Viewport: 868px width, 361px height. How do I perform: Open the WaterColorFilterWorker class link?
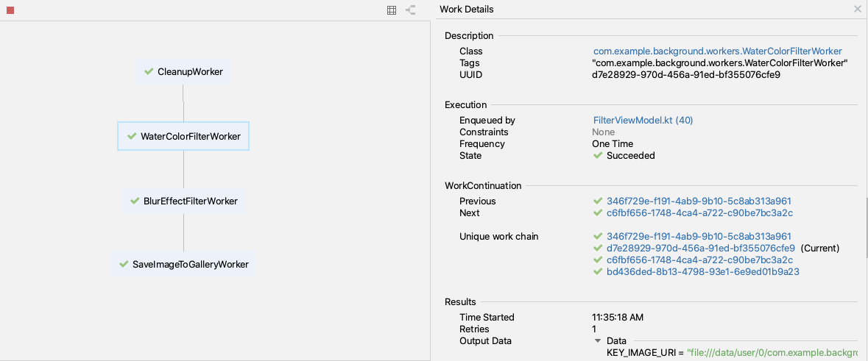(x=717, y=51)
